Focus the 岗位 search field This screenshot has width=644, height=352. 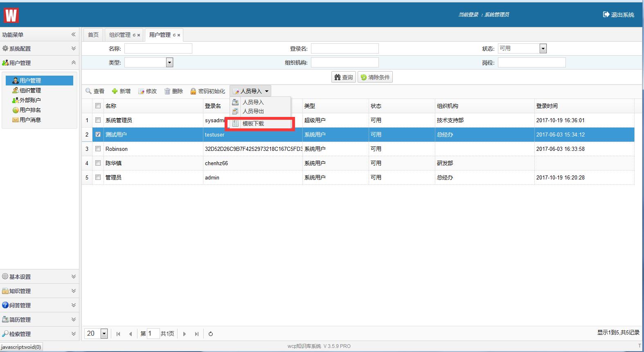point(532,63)
